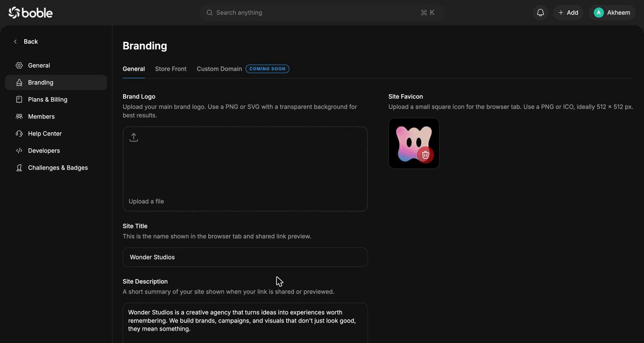Open Help Center
The width and height of the screenshot is (644, 343).
pos(56,133)
